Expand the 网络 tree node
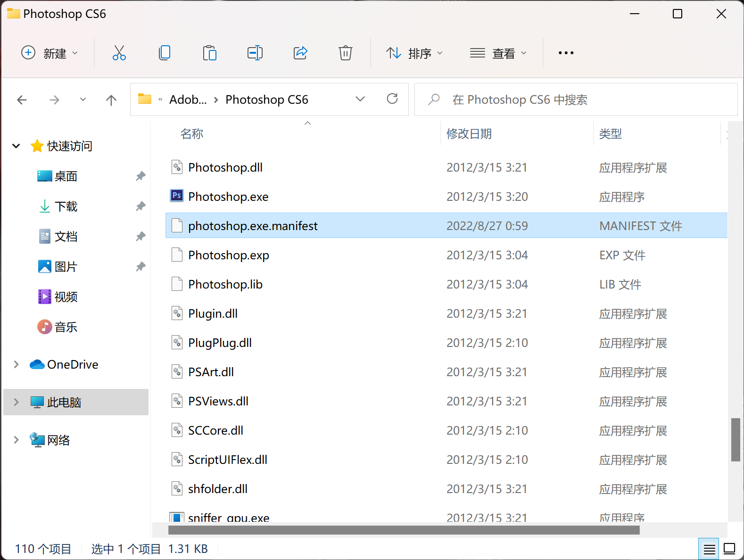The height and width of the screenshot is (560, 744). (16, 440)
